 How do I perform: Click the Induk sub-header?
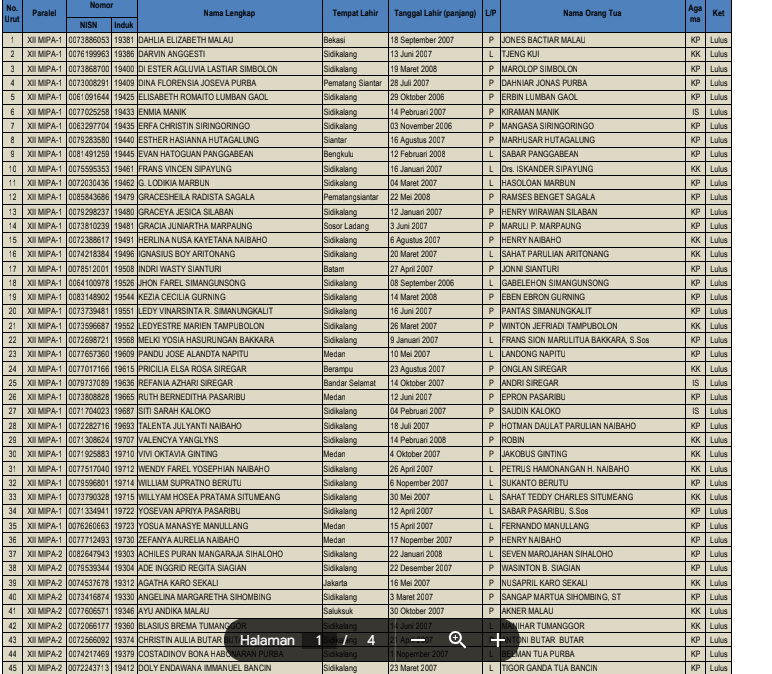pyautogui.click(x=124, y=25)
